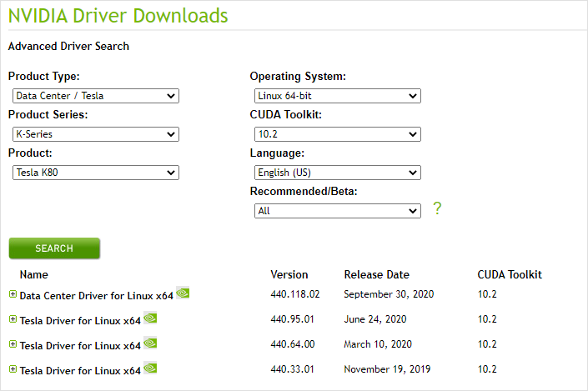This screenshot has width=588, height=391.
Task: Click version text 440.118.02
Action: click(x=295, y=294)
